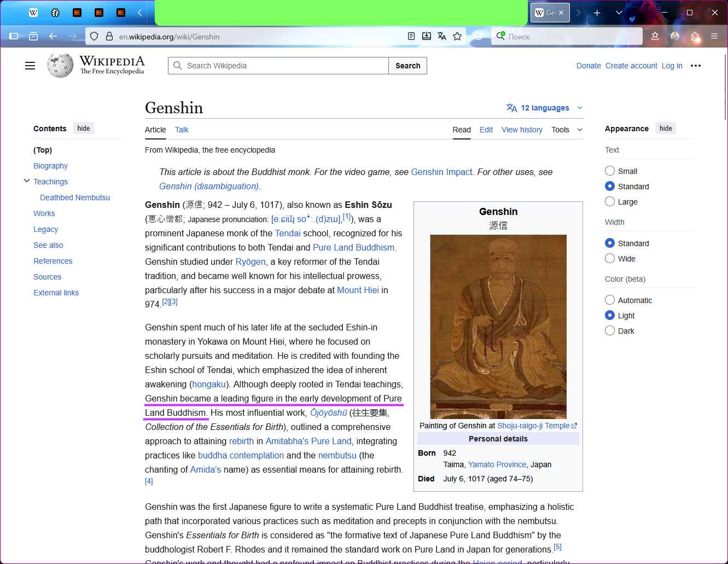Select Wide page width
Screen dimensions: 728x564
pos(610,258)
